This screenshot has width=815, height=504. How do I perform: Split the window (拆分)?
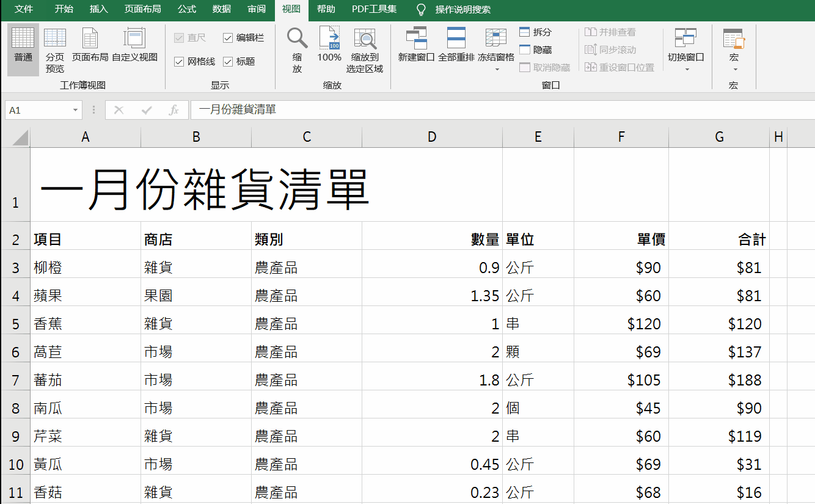[x=535, y=32]
